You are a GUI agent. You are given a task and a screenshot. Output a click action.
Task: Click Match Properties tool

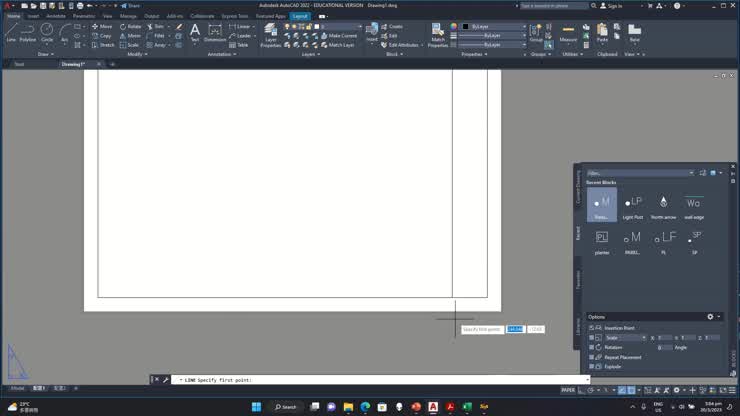coord(437,35)
